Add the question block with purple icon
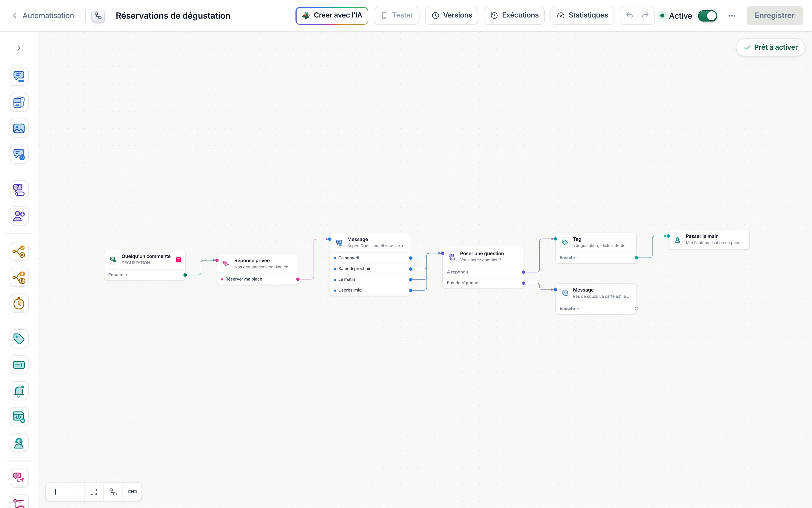The image size is (812, 508). [x=19, y=190]
